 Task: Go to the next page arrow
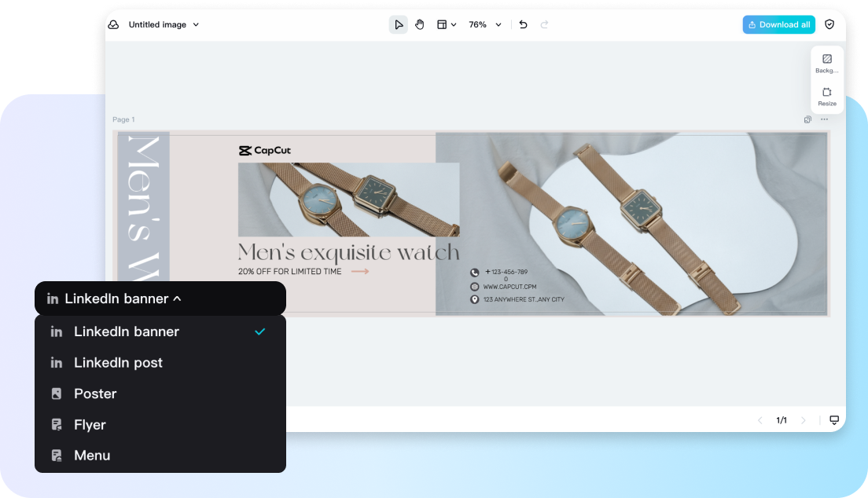click(804, 420)
